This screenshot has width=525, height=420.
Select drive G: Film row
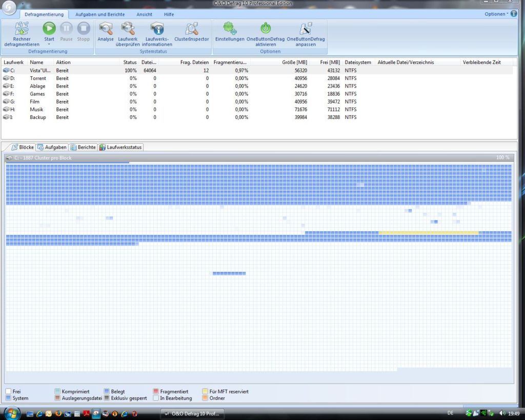pyautogui.click(x=257, y=102)
